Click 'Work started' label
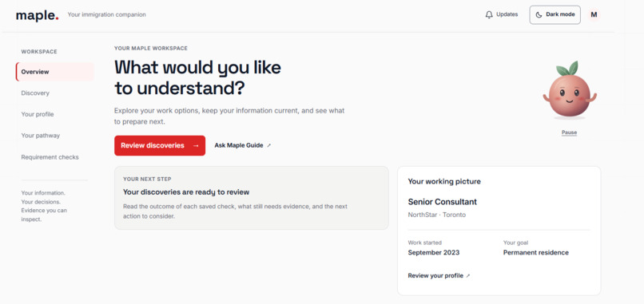This screenshot has height=304, width=644. [425, 243]
